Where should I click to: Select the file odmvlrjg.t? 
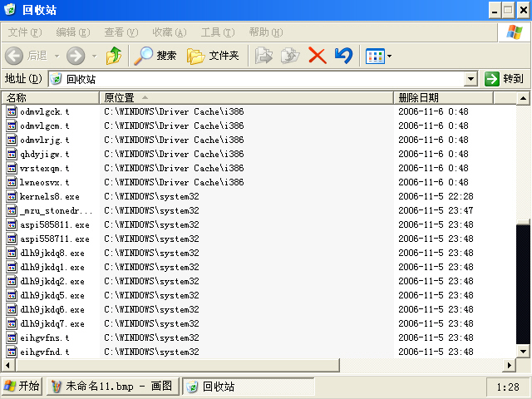(44, 140)
